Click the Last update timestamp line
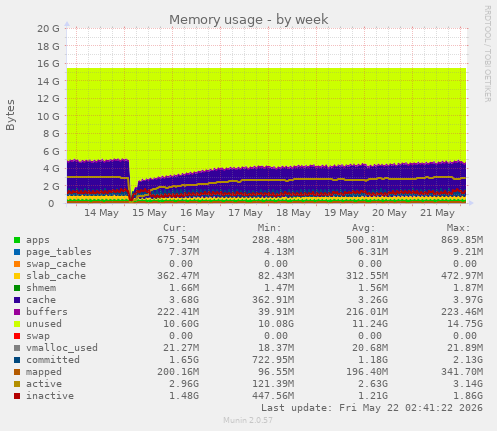Image resolution: width=497 pixels, height=431 pixels. coord(372,408)
